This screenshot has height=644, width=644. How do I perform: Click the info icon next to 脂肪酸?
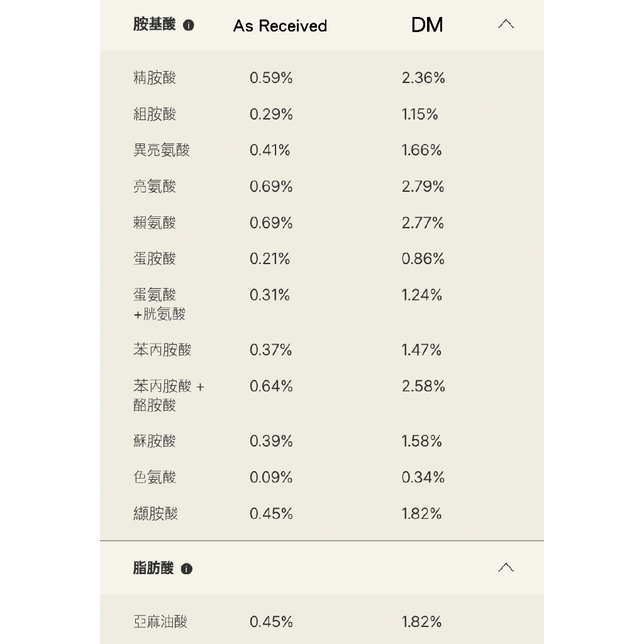[x=187, y=569]
